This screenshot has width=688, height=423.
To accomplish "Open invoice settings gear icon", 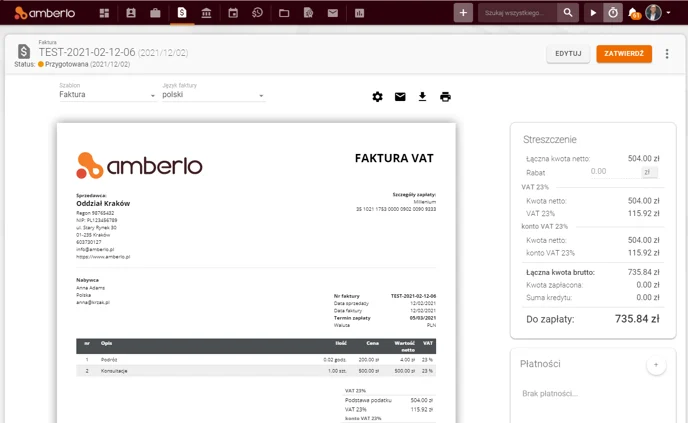I will 377,97.
